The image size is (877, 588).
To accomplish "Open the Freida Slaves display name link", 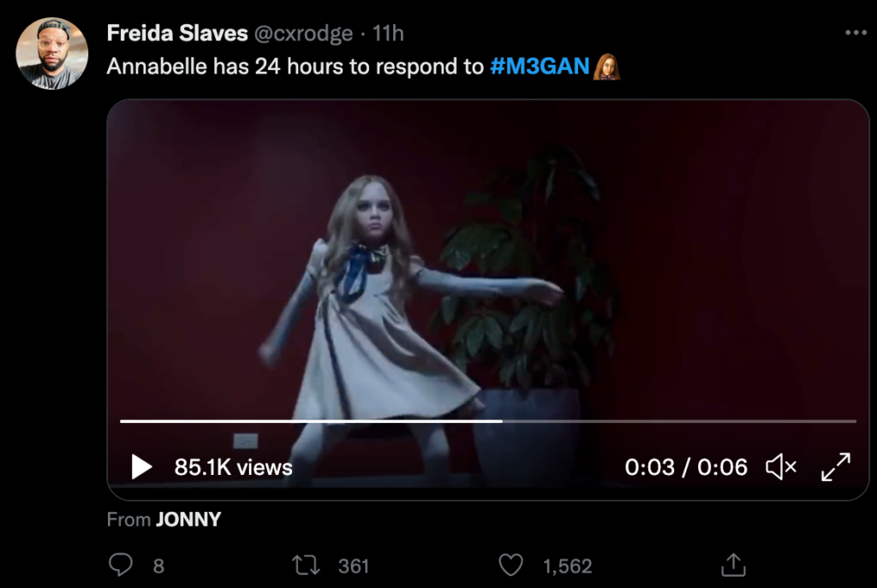I will click(177, 33).
